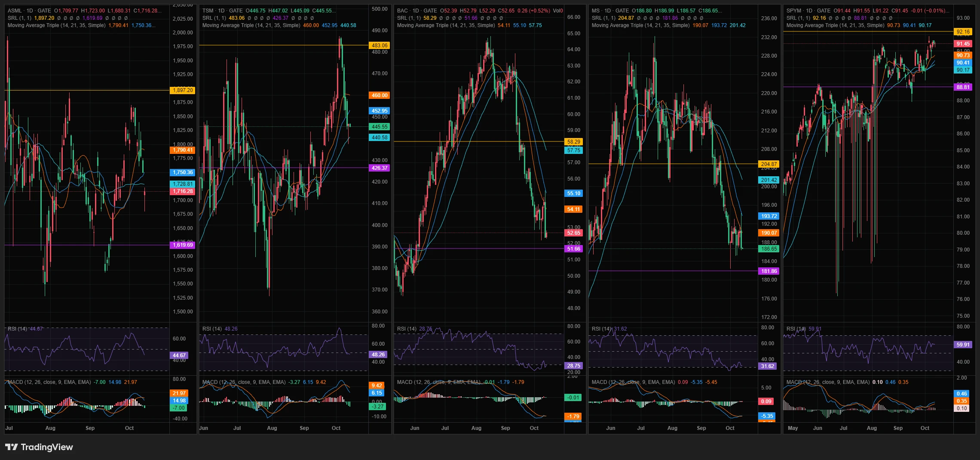Click the red 1,716.28 last price label
Screen dimensions: 980x460
pos(183,191)
